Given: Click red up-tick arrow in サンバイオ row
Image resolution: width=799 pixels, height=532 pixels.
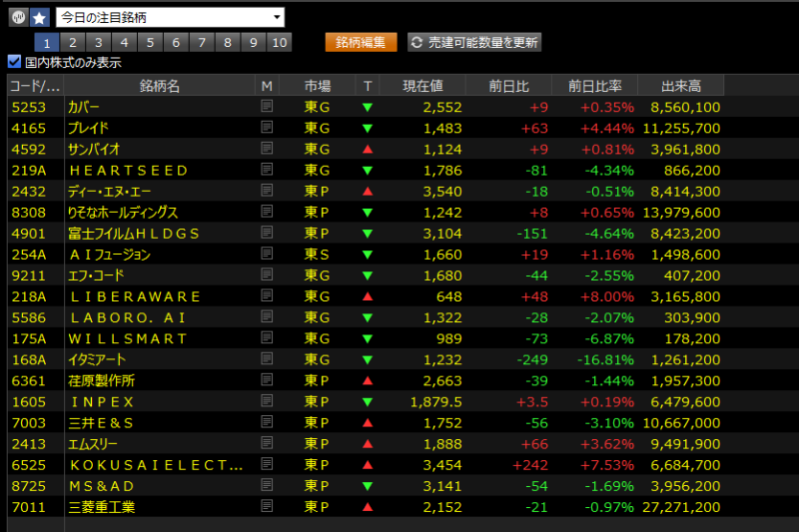Looking at the screenshot, I should (x=368, y=149).
